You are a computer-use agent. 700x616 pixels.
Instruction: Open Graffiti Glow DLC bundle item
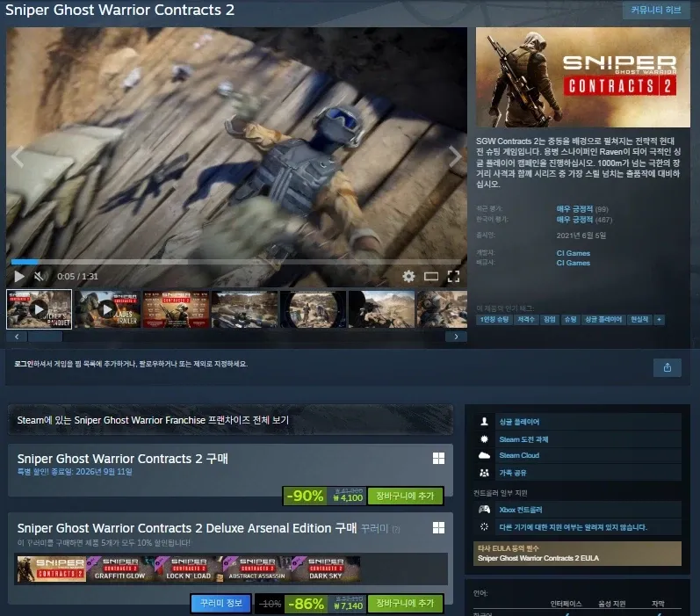[120, 569]
